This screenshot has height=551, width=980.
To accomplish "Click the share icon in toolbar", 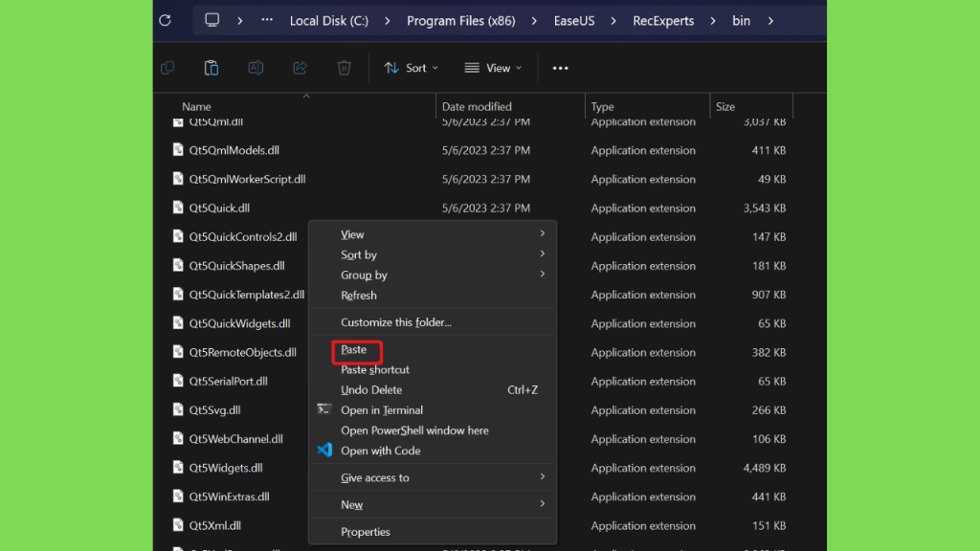I will pyautogui.click(x=300, y=68).
